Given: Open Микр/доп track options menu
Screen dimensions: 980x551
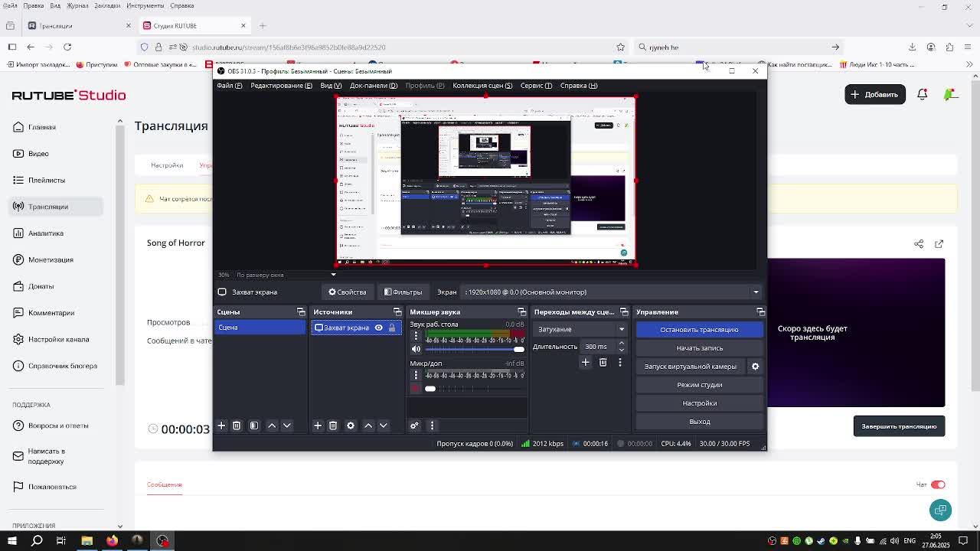Looking at the screenshot, I should point(416,375).
